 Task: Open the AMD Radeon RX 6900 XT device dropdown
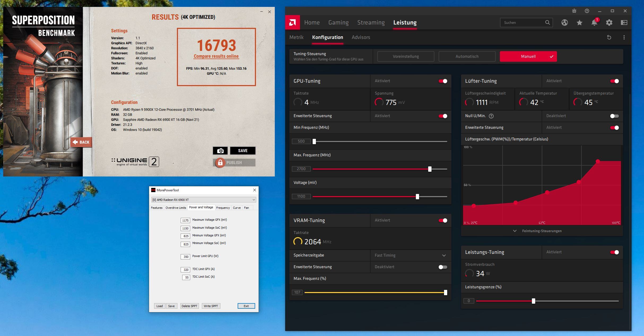click(203, 200)
